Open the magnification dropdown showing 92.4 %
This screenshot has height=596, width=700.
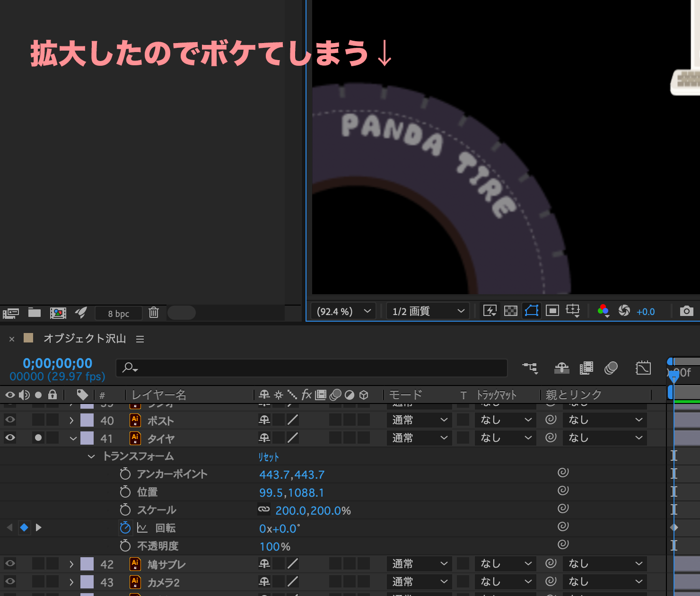[x=343, y=311]
